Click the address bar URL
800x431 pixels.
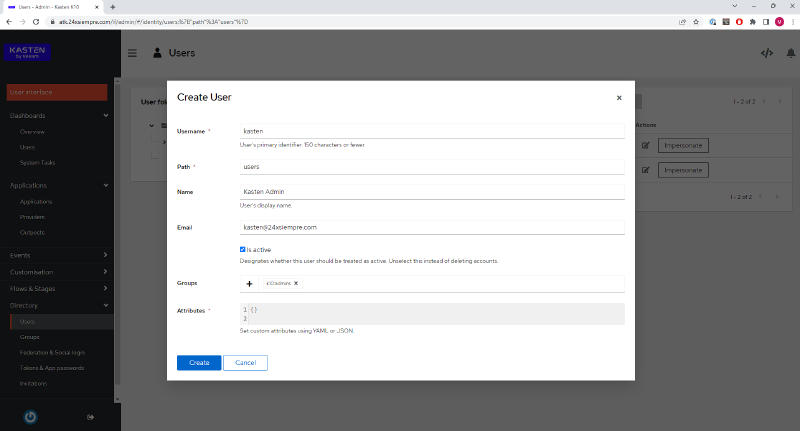[x=153, y=22]
